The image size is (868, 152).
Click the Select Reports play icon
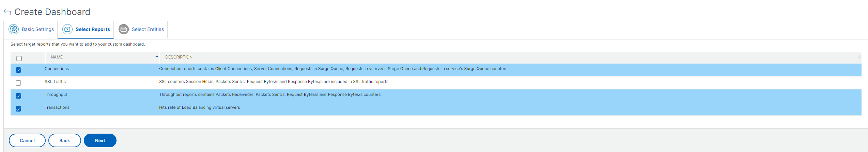click(67, 29)
